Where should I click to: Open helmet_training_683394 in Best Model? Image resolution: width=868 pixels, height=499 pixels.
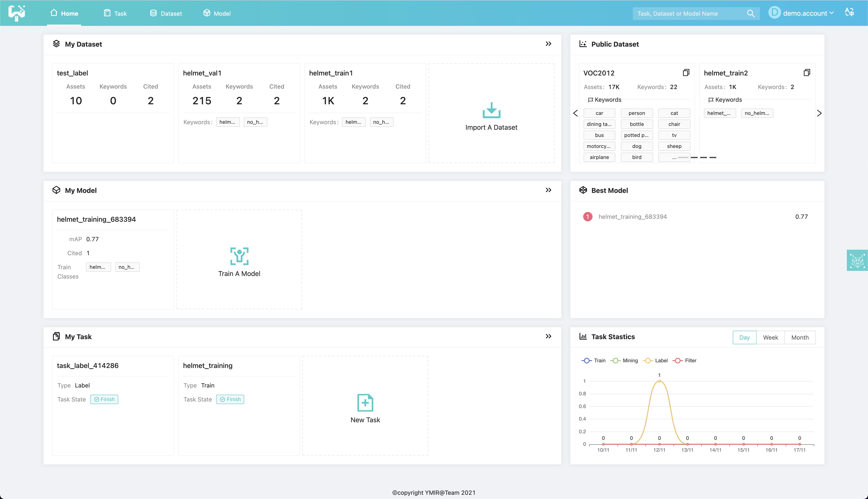click(x=632, y=217)
